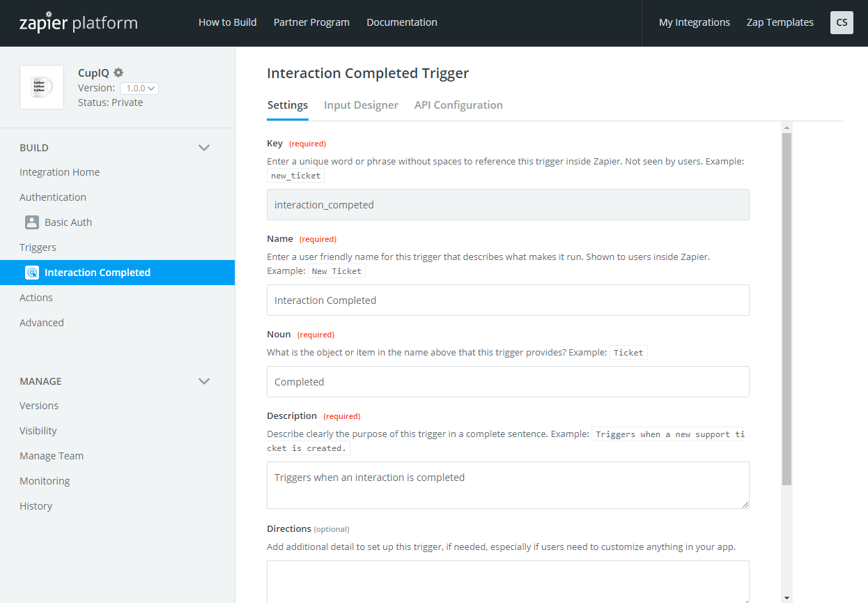Click the CupIQ integration name
The height and width of the screenshot is (603, 868).
pyautogui.click(x=93, y=72)
